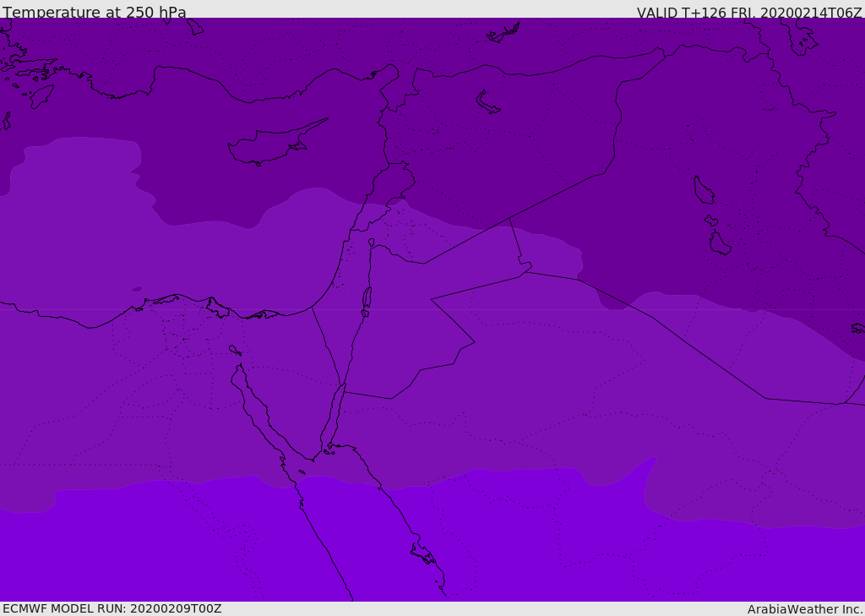Click the large lake in western Iraq
Screen dimensions: 865x616
coord(704,190)
